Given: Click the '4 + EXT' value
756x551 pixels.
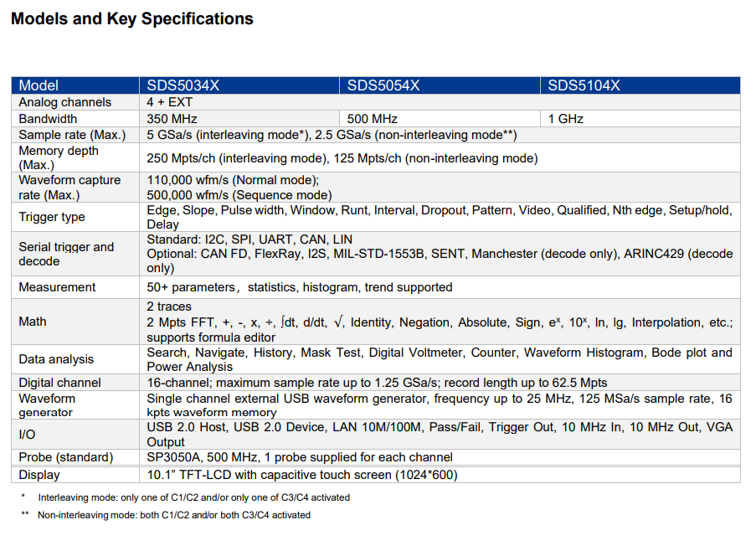Looking at the screenshot, I should [170, 102].
